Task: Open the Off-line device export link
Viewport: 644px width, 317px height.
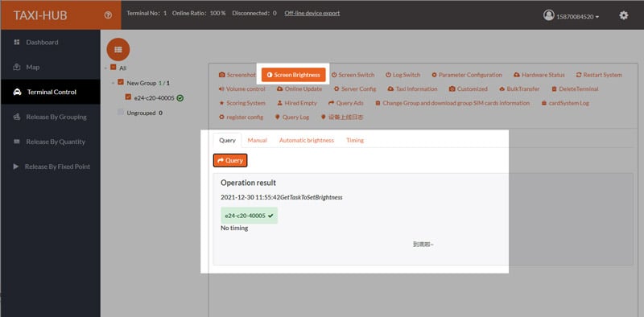Action: pos(312,13)
